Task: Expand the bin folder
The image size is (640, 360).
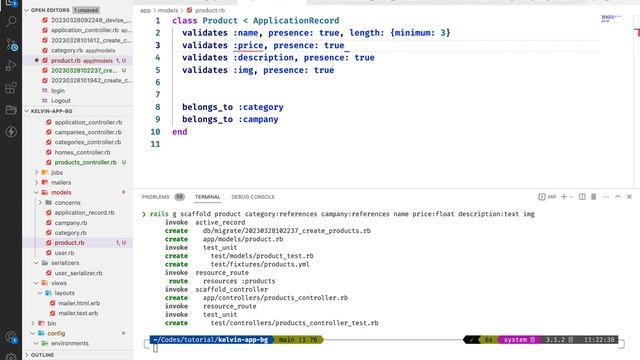Action: 33,323
